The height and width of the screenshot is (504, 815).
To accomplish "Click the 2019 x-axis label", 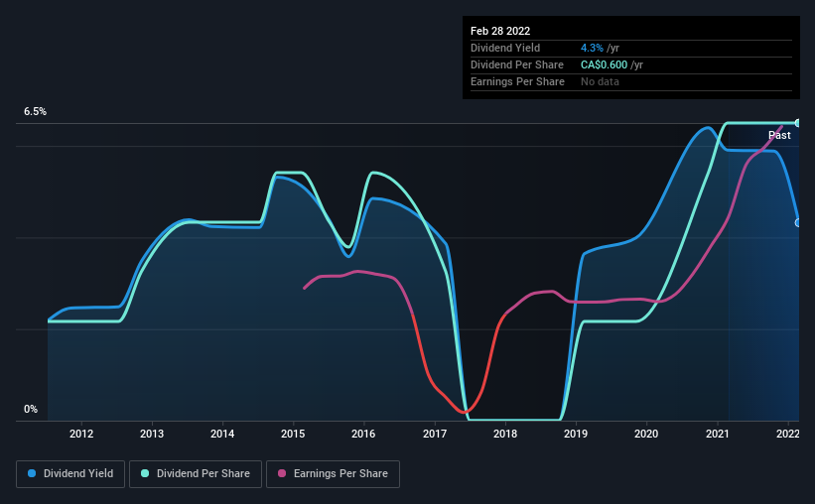I will click(576, 434).
